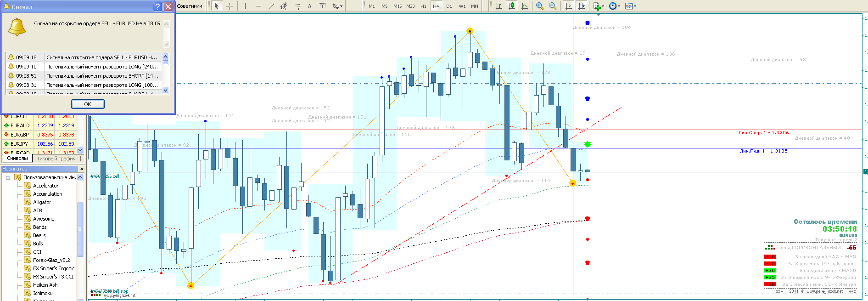Viewport: 868px width, 301px height.
Task: Switch chart to line chart mode
Action: coord(525,6)
